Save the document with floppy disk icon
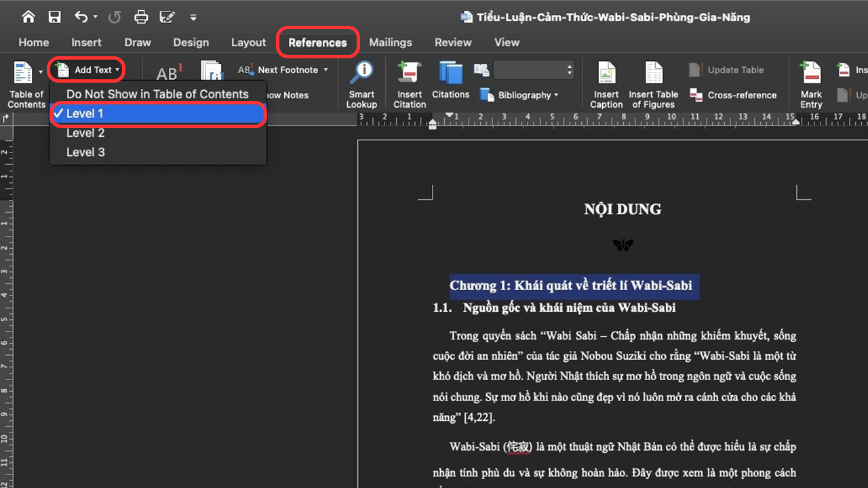The width and height of the screenshot is (868, 488). (x=55, y=17)
